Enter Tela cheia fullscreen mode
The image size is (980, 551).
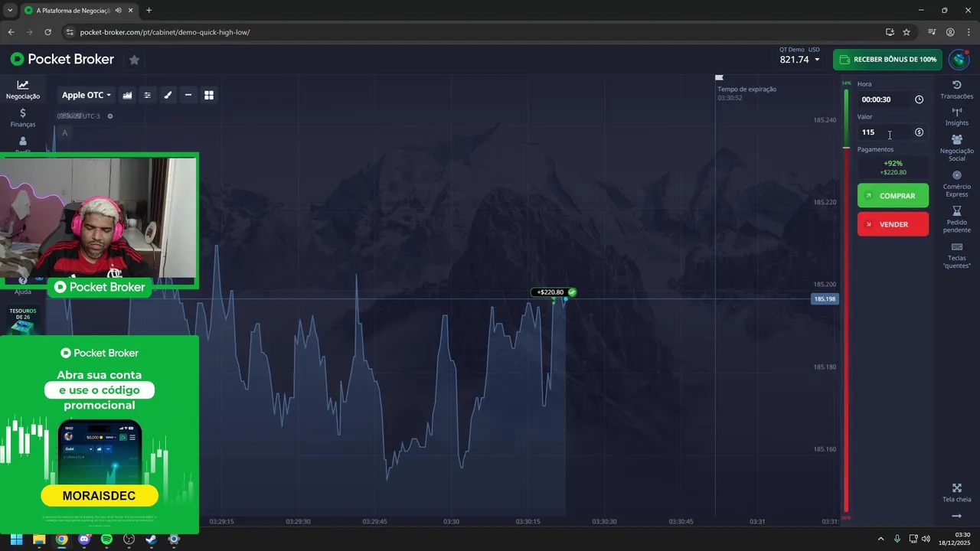click(957, 493)
